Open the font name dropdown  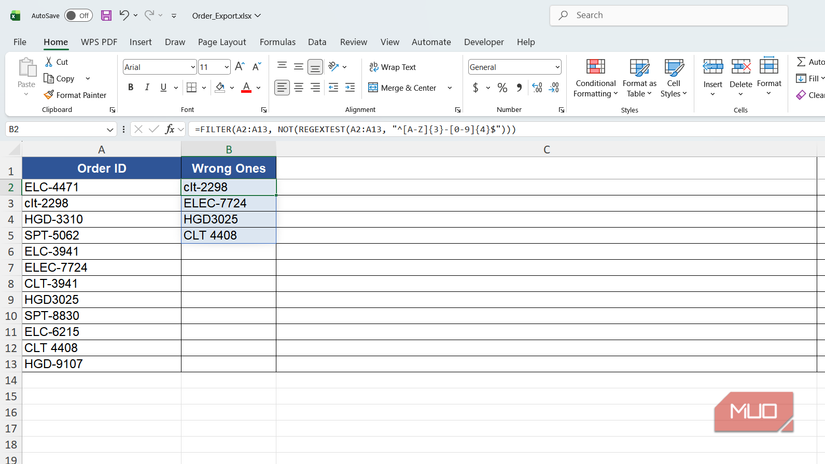pos(193,67)
